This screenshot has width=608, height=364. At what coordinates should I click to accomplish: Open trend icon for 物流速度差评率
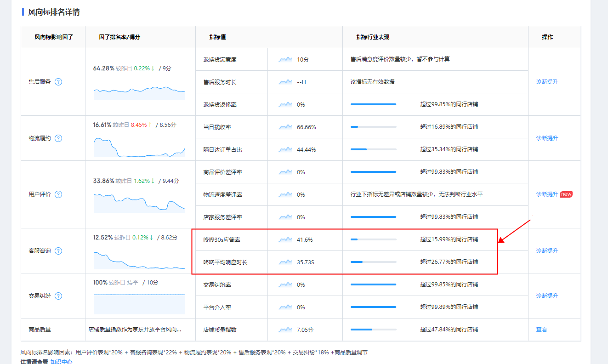click(x=285, y=194)
